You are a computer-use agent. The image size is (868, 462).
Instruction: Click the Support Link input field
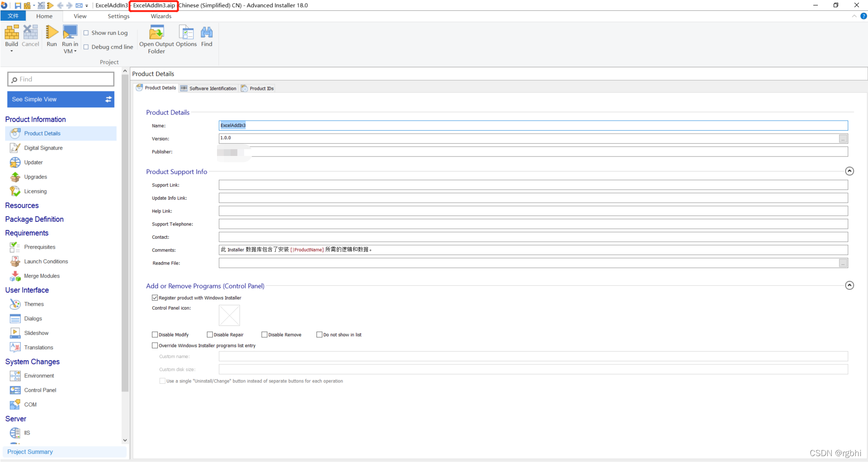tap(533, 185)
